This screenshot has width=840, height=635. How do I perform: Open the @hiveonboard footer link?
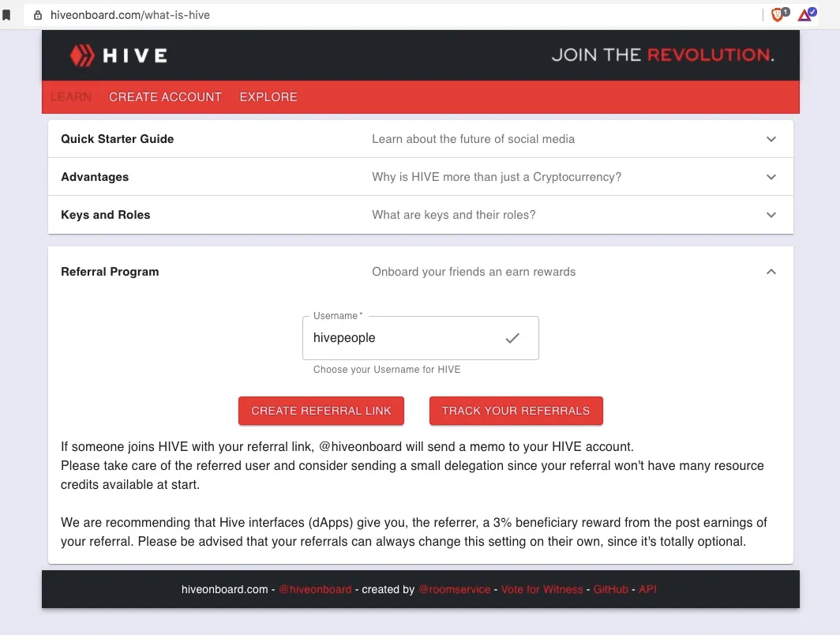(x=316, y=589)
